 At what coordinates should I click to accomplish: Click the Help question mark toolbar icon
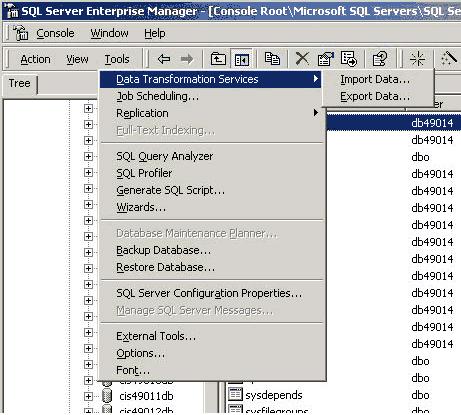click(x=380, y=59)
